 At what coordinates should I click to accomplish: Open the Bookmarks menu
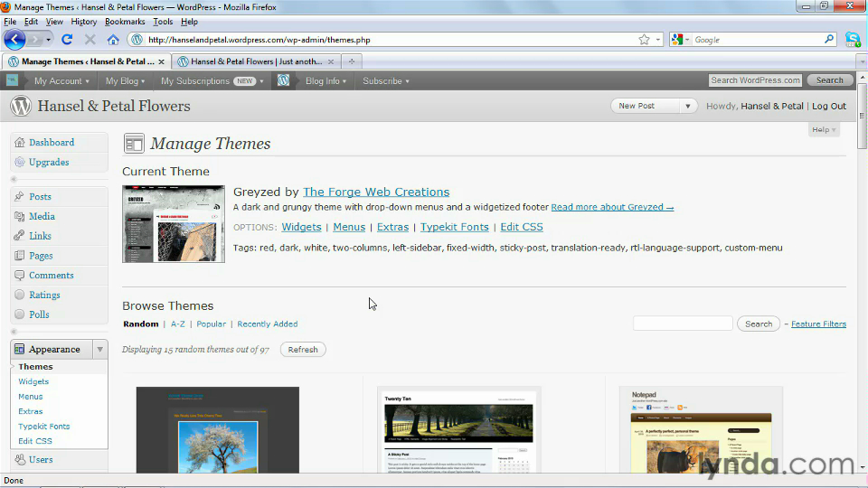125,22
